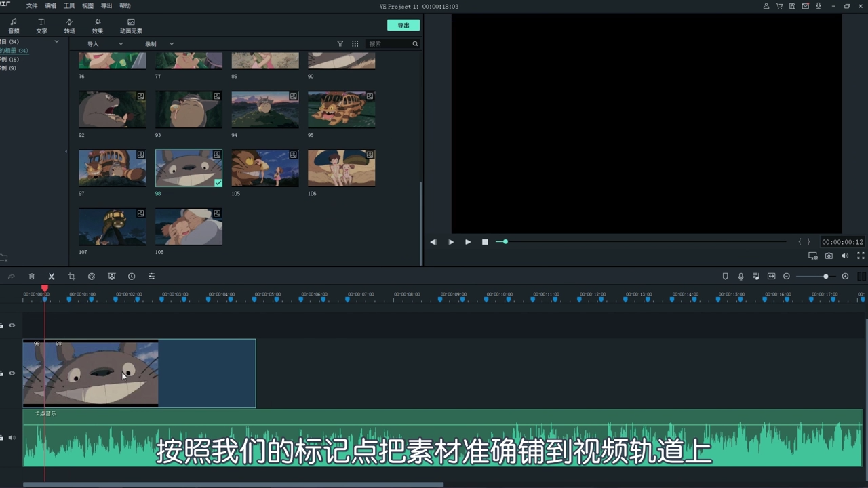The height and width of the screenshot is (488, 868).
Task: Click the redo arrow in timeline toolbar
Action: 12,277
